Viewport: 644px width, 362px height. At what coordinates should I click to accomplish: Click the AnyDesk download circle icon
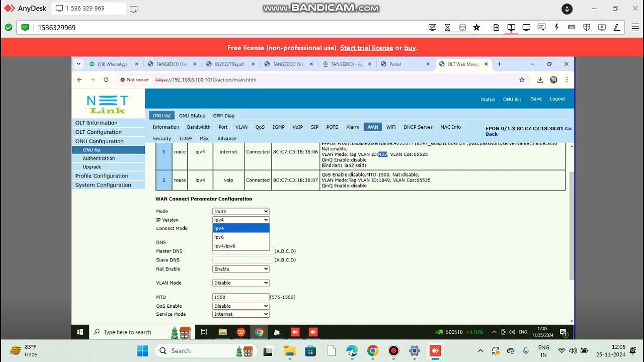click(567, 9)
